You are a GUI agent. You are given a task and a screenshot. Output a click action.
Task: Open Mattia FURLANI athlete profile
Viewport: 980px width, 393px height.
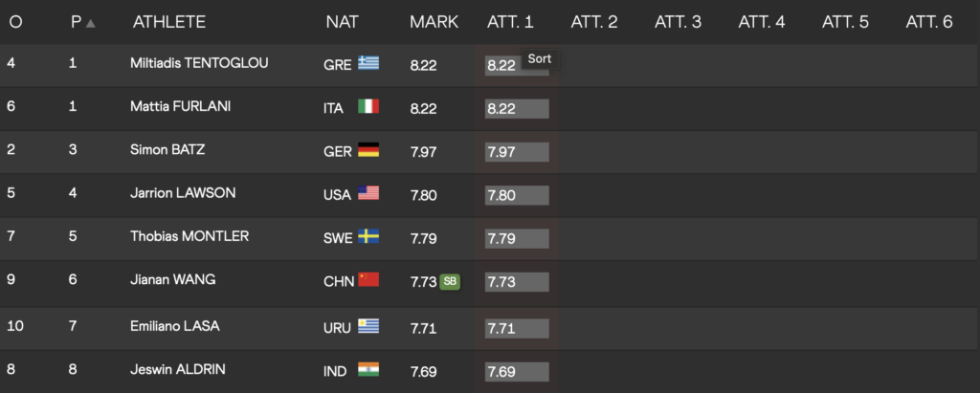(180, 106)
